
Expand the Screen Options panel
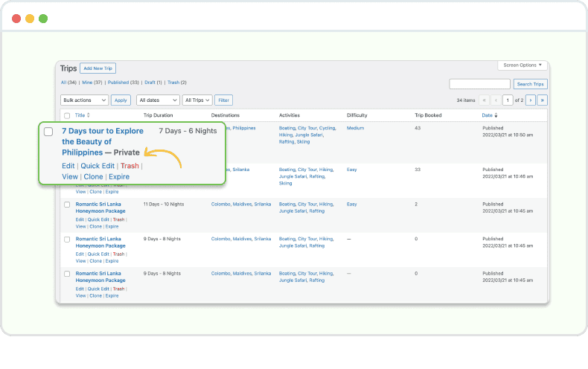click(523, 65)
